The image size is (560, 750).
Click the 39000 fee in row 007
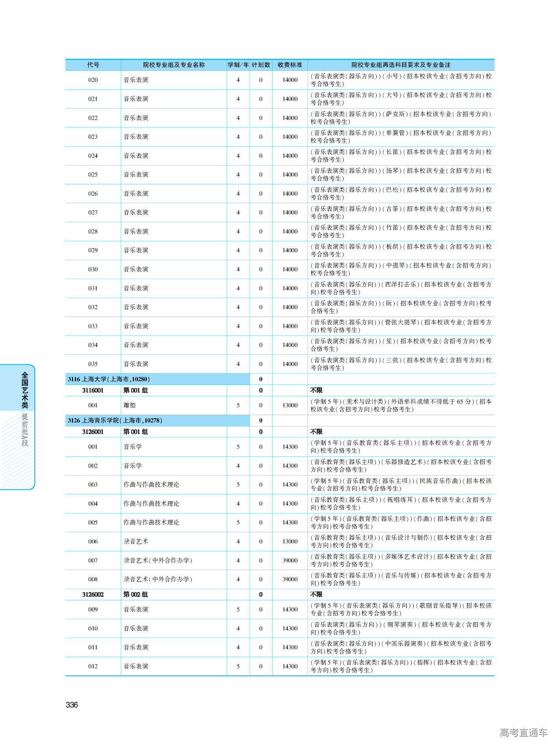click(x=290, y=560)
